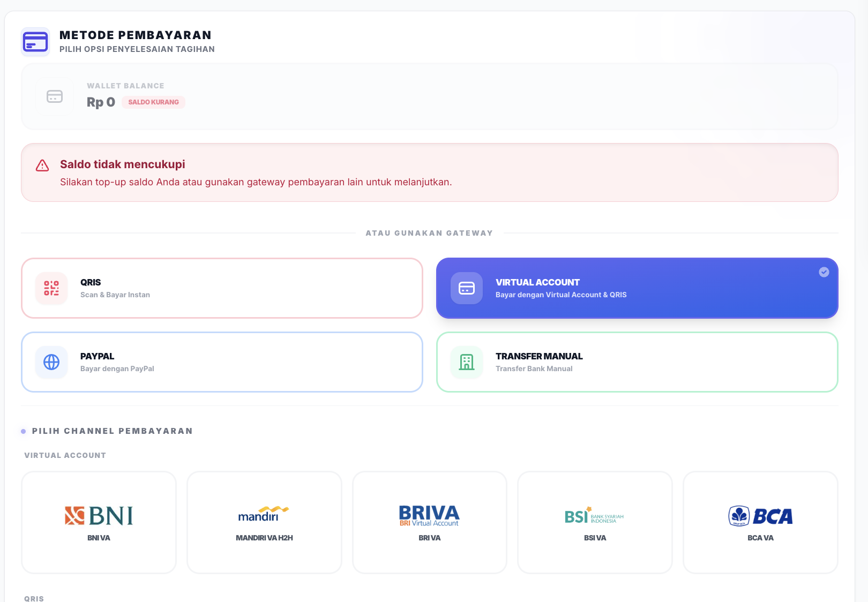Click the SALDO KURANG badge
Screen dimensions: 868x602
click(153, 102)
